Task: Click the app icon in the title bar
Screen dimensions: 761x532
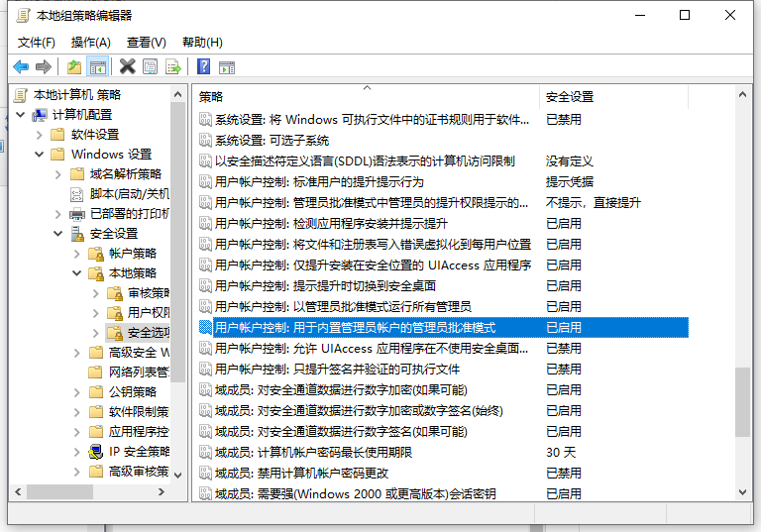Action: click(x=23, y=16)
